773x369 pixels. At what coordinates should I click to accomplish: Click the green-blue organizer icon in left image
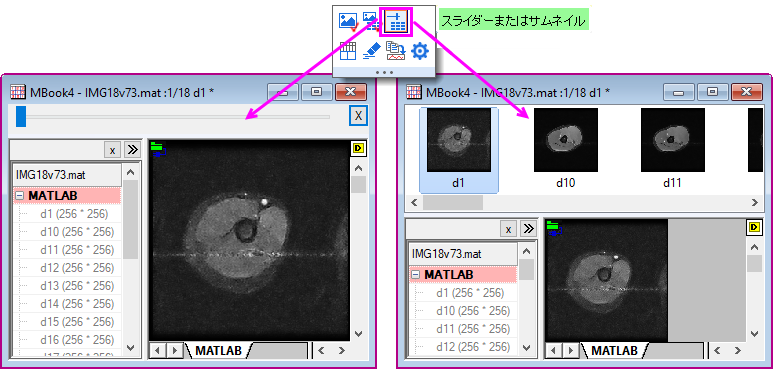[x=158, y=149]
